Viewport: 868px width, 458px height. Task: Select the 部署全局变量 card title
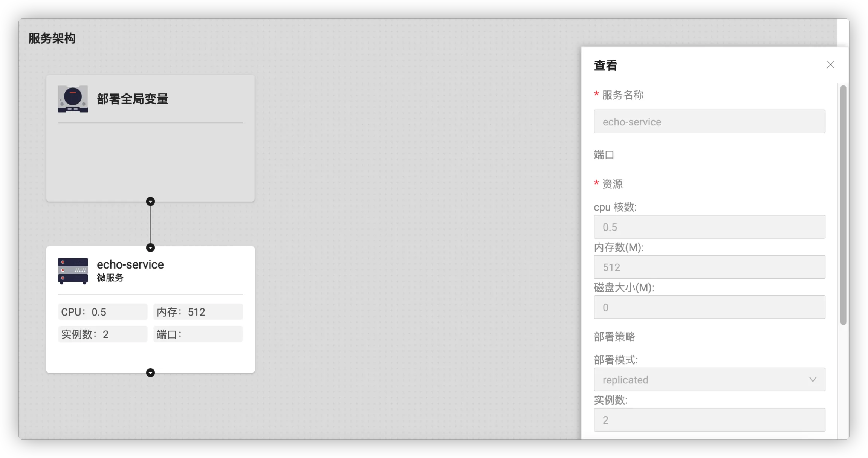click(132, 99)
